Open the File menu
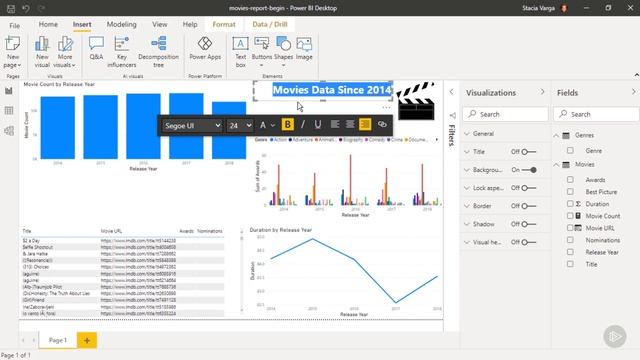 tap(15, 25)
